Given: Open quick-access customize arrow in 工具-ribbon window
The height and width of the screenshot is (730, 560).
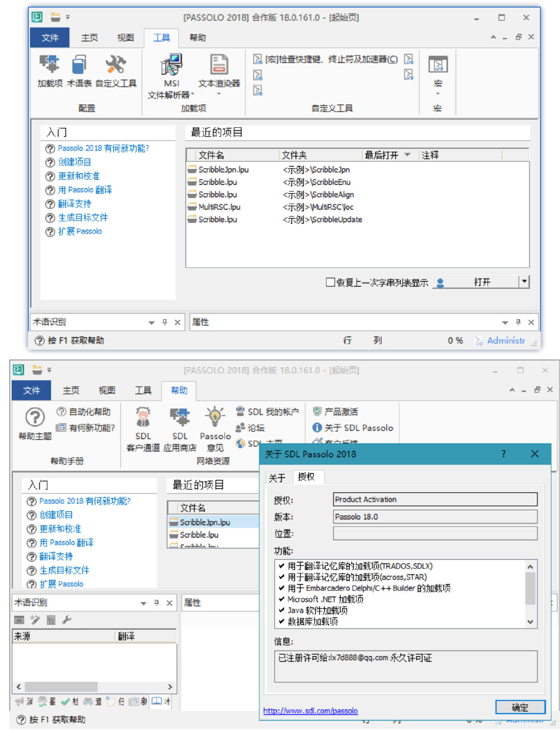Looking at the screenshot, I should pos(68,17).
